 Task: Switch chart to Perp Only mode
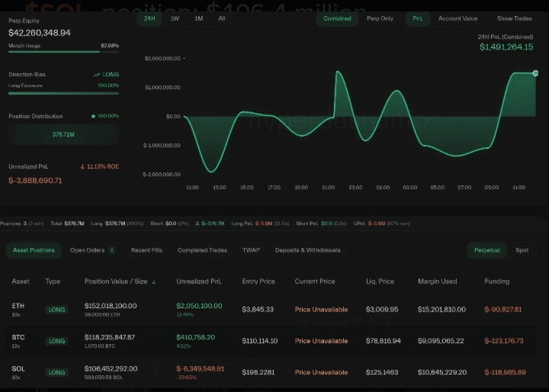click(x=381, y=18)
